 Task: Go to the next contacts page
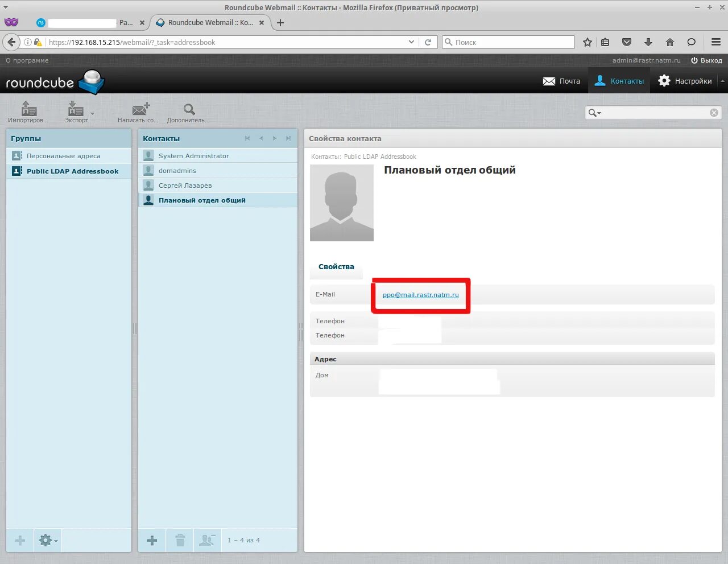[x=275, y=138]
